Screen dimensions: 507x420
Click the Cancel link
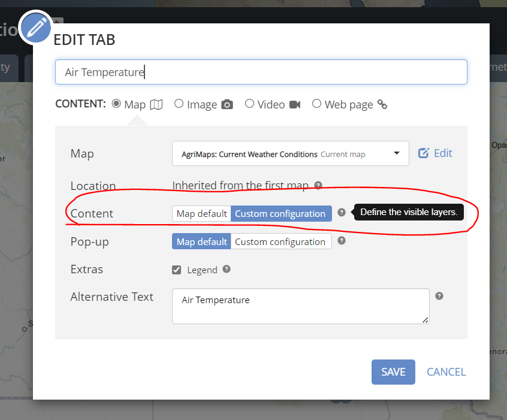446,372
